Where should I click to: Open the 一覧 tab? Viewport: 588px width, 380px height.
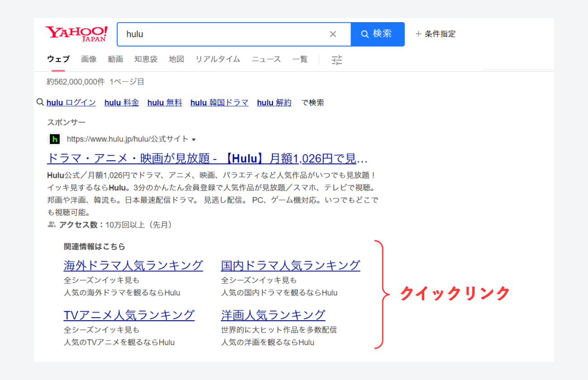click(x=300, y=59)
